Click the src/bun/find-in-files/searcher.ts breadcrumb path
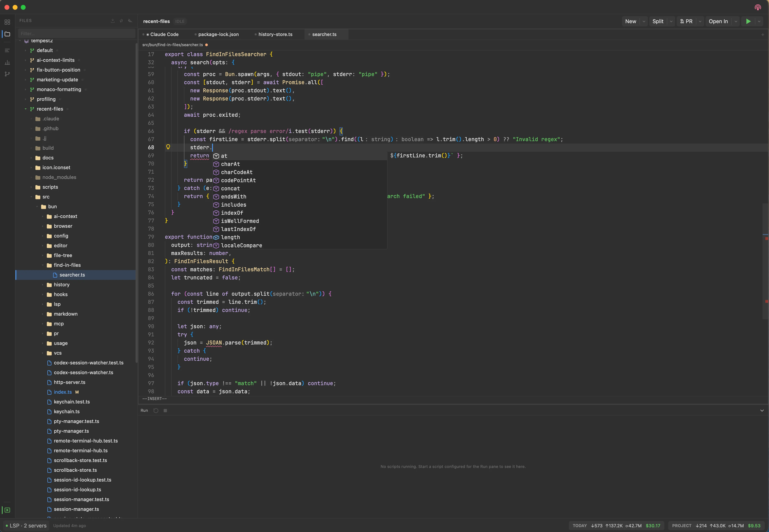This screenshot has width=769, height=532. [172, 45]
